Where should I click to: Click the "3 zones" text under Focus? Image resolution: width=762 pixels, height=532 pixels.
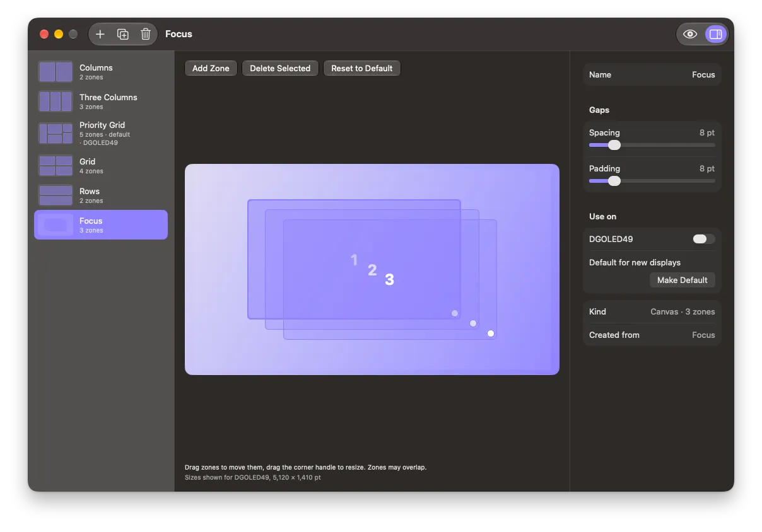coord(91,231)
